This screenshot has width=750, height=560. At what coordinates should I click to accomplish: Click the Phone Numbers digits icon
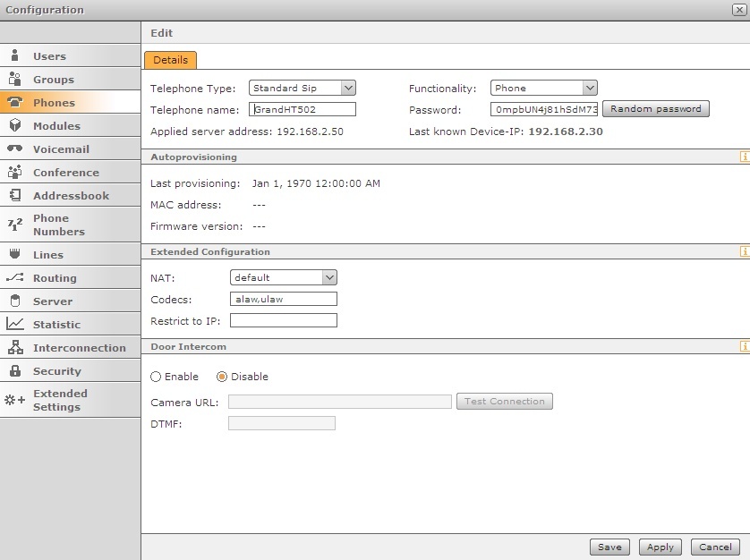[15, 224]
